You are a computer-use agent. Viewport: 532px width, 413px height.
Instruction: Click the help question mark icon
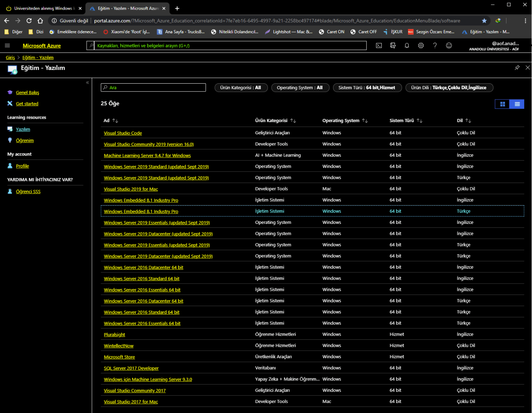pos(435,46)
